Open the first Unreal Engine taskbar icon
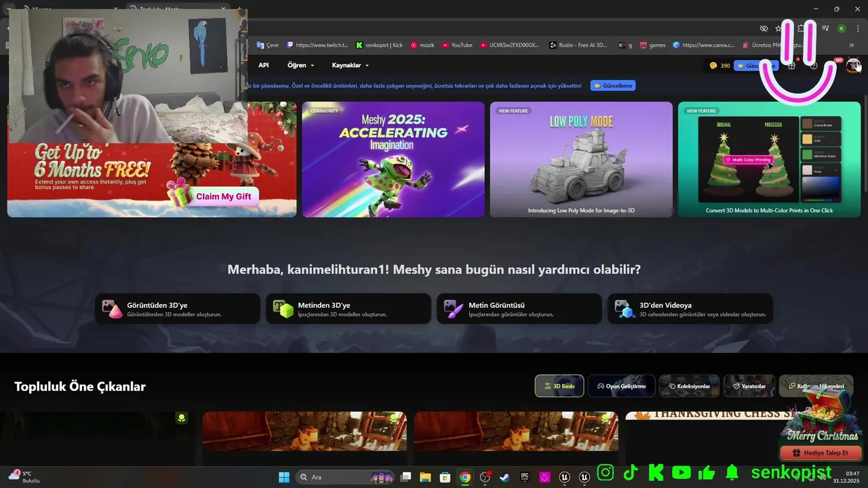The image size is (868, 488). [x=564, y=477]
